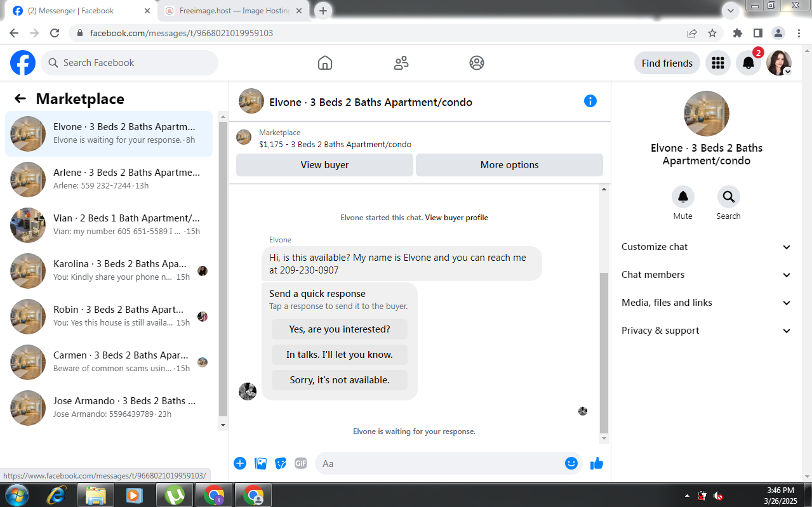
Task: Click the Marketplace listing thumbnail above View buyer
Action: [244, 137]
